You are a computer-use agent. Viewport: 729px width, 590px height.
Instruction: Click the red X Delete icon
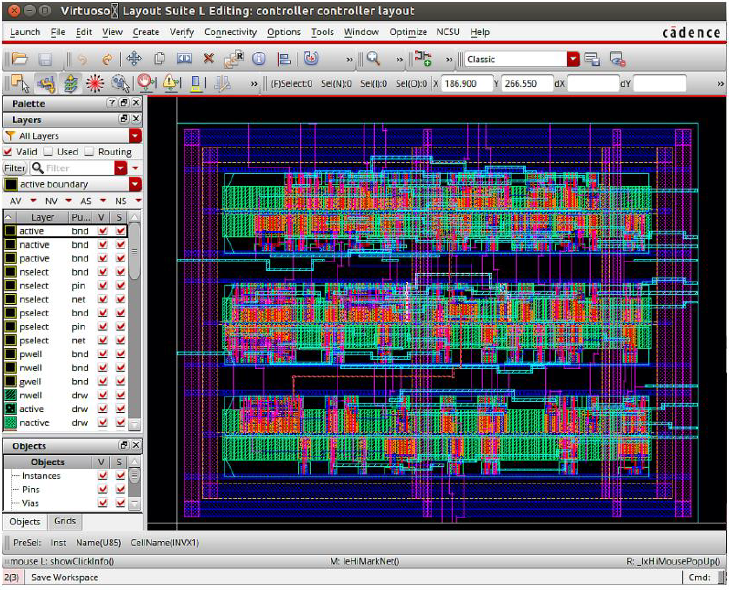(209, 59)
